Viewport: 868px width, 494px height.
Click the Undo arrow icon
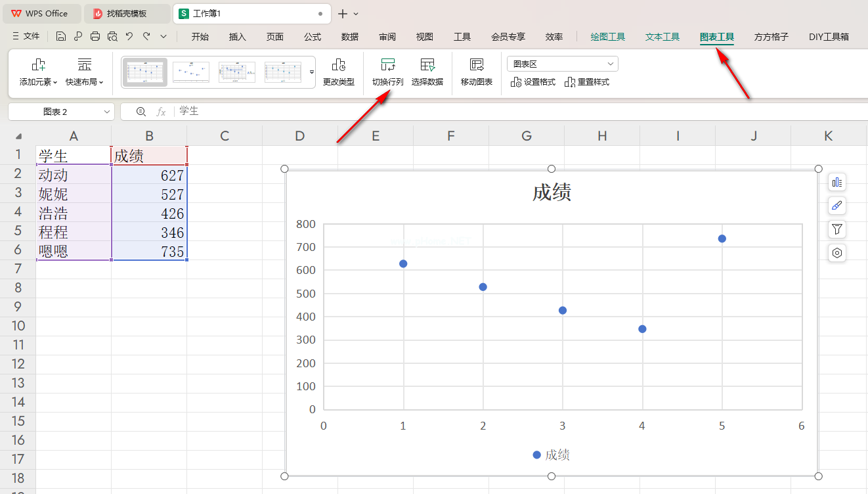point(129,37)
